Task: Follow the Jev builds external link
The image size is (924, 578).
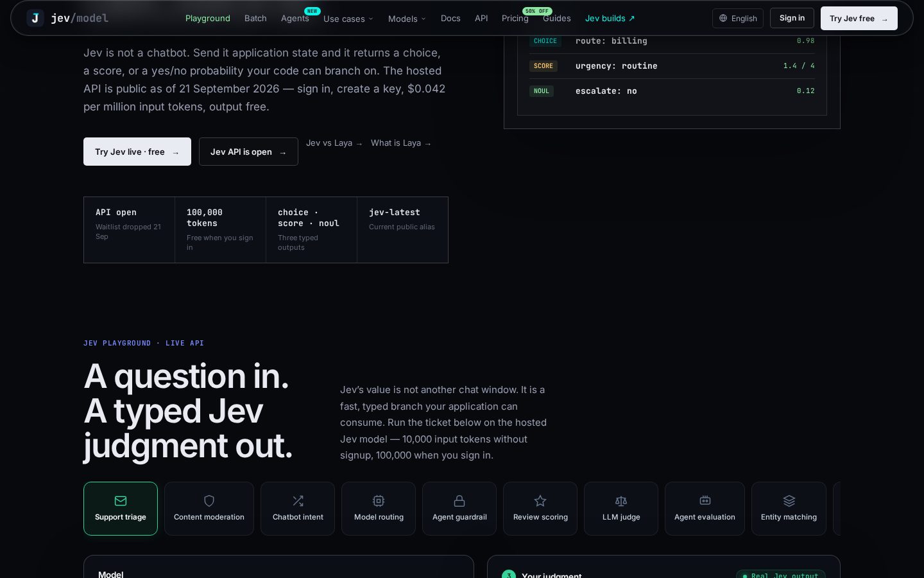Action: (x=610, y=18)
